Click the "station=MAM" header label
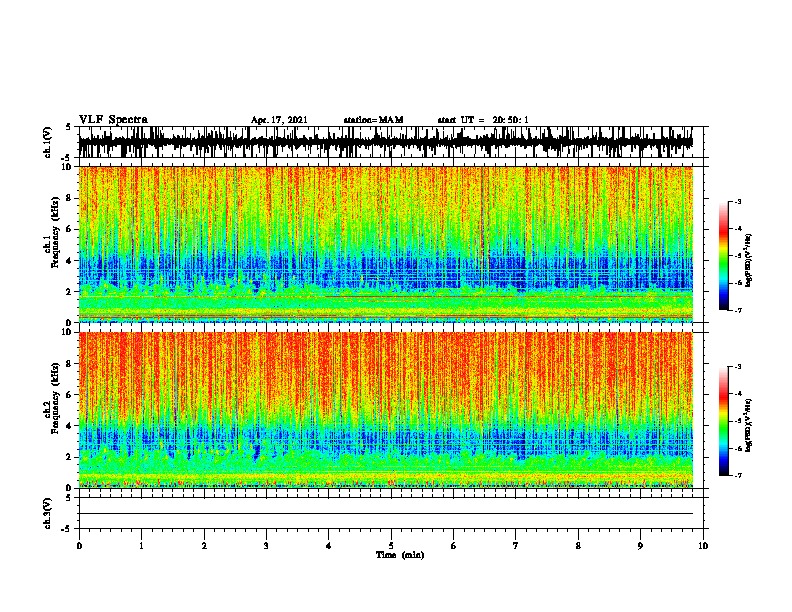Viewport: 792px width, 612px height. [373, 120]
